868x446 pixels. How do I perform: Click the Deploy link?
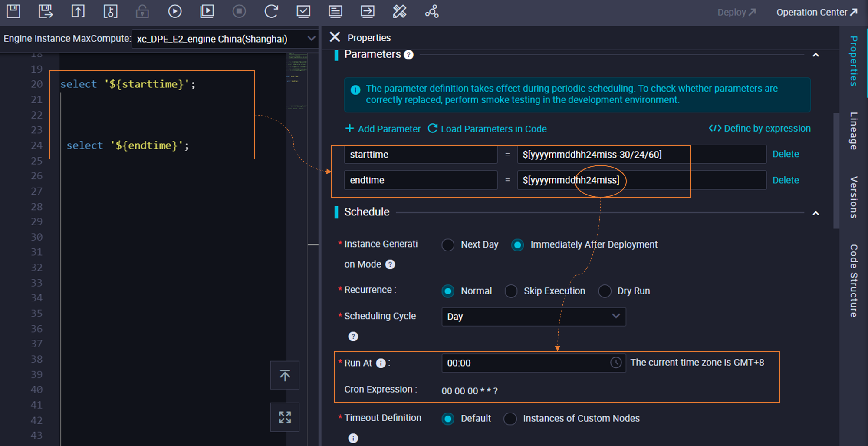coord(736,12)
